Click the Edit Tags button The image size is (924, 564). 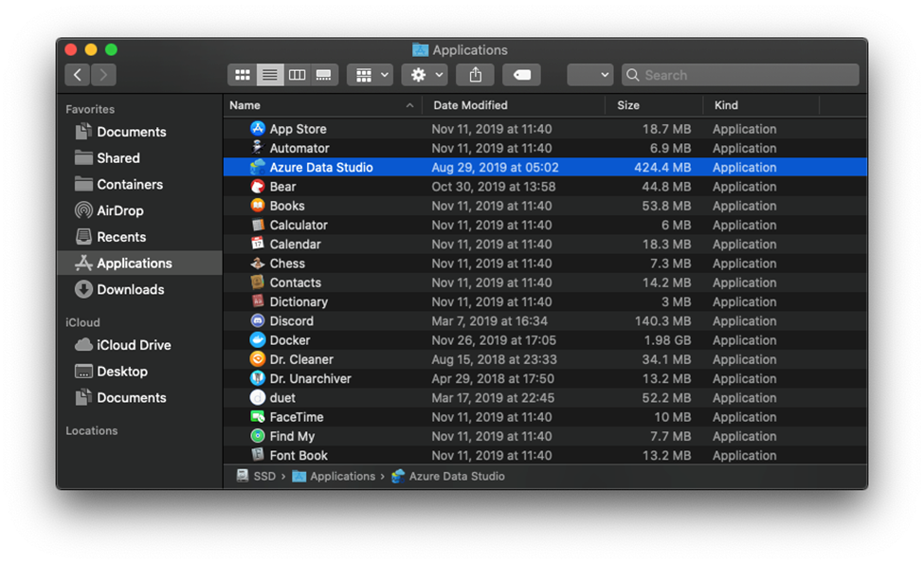coord(521,75)
